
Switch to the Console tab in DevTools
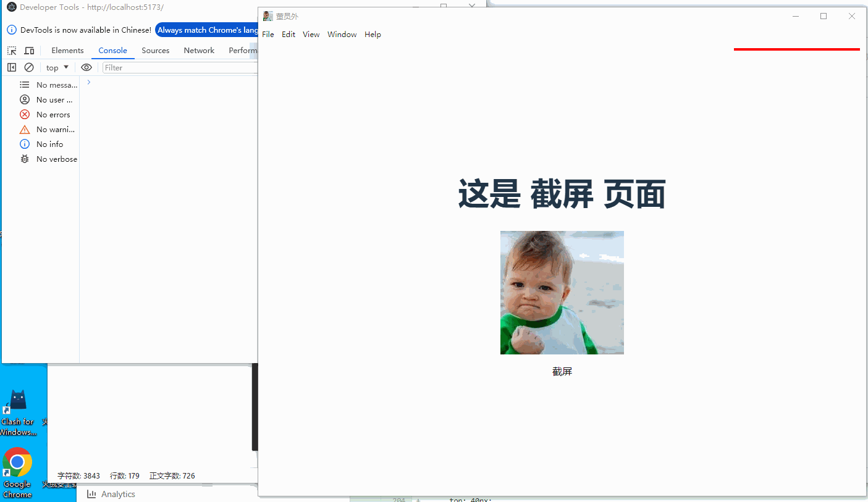(113, 51)
